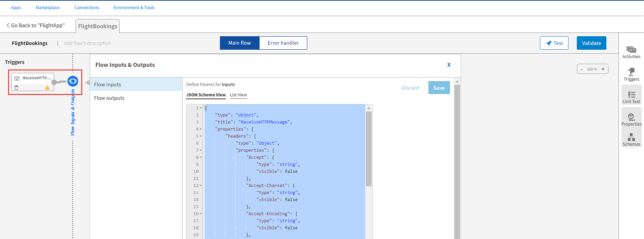This screenshot has height=239, width=644.
Task: Delete the ReceiveHTTPMessage trigger with trash icon
Action: coord(16,88)
